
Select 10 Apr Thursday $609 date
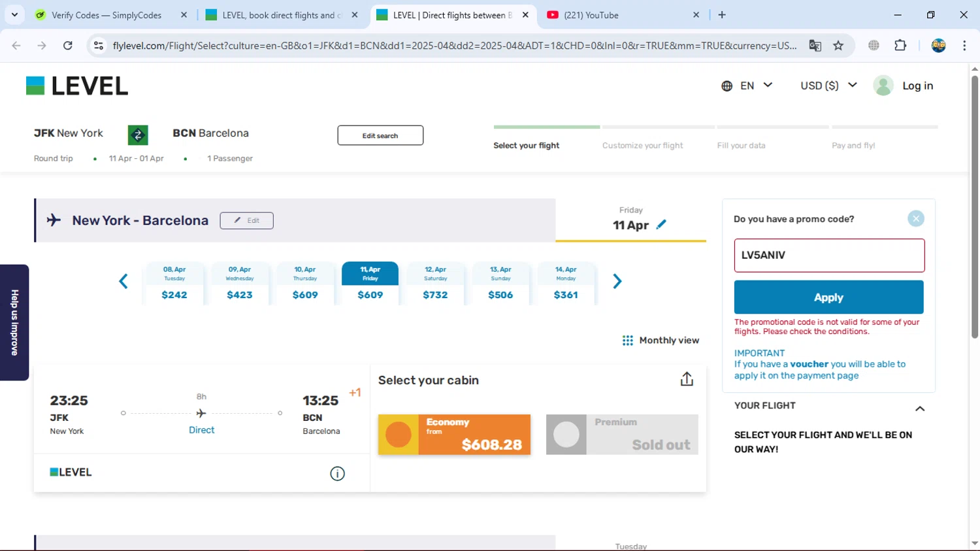point(305,283)
